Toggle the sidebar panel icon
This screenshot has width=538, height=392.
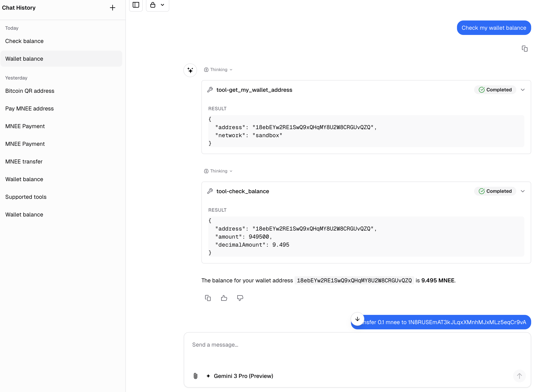[136, 5]
